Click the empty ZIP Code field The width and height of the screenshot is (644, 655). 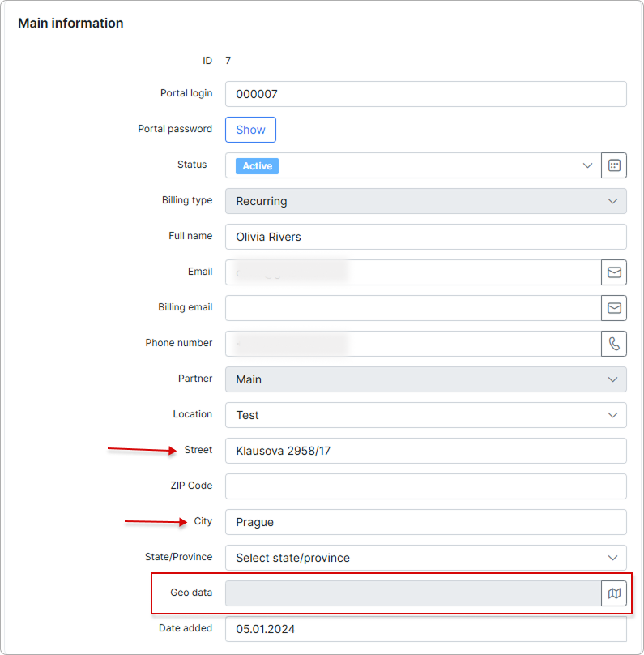(425, 486)
